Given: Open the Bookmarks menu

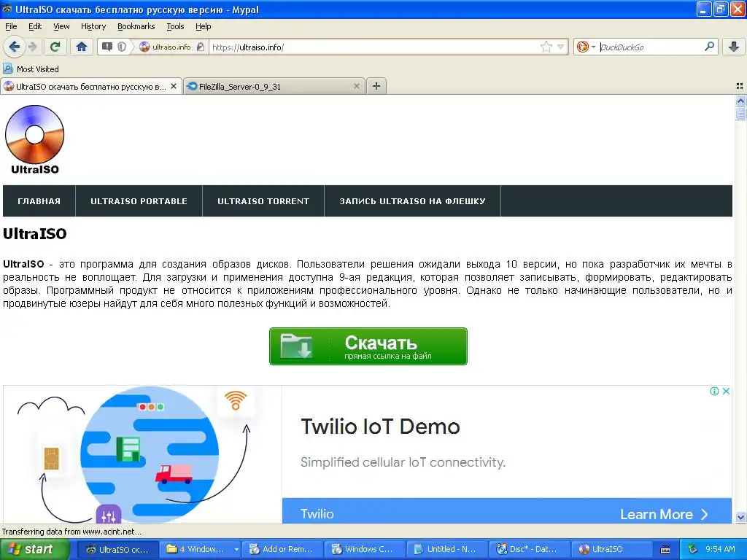Looking at the screenshot, I should point(136,26).
